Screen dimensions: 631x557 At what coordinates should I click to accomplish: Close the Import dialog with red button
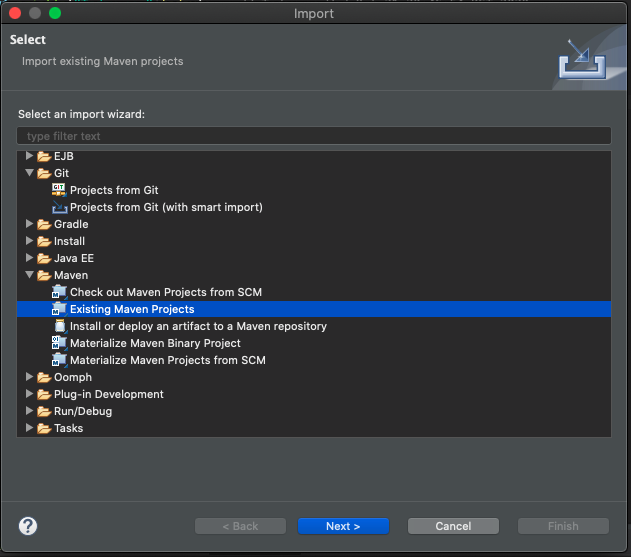[x=15, y=13]
